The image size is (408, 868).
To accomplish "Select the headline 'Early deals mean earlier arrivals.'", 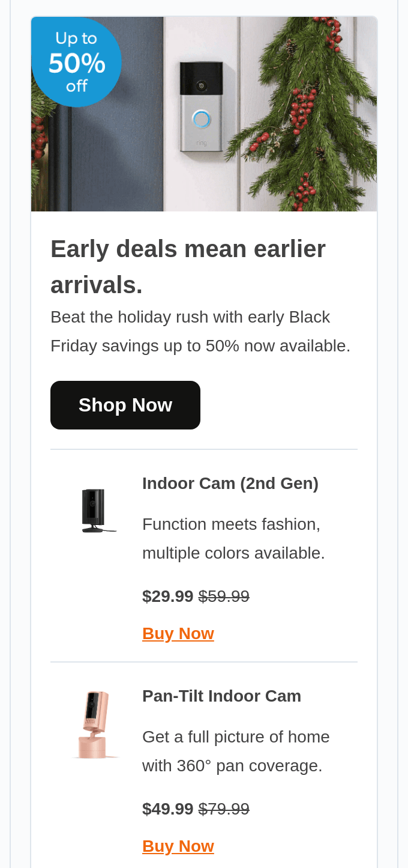I will [188, 266].
